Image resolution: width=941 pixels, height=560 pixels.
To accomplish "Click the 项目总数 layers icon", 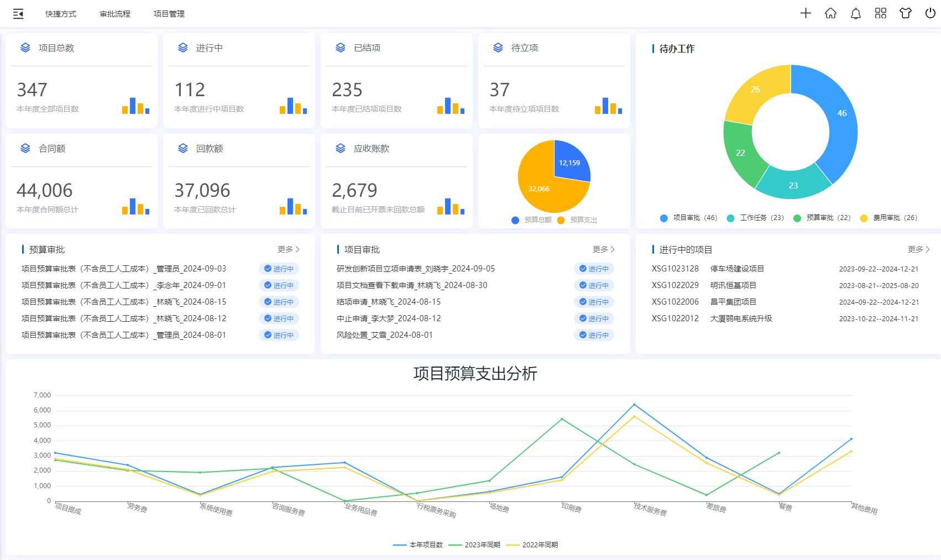I will coord(25,48).
